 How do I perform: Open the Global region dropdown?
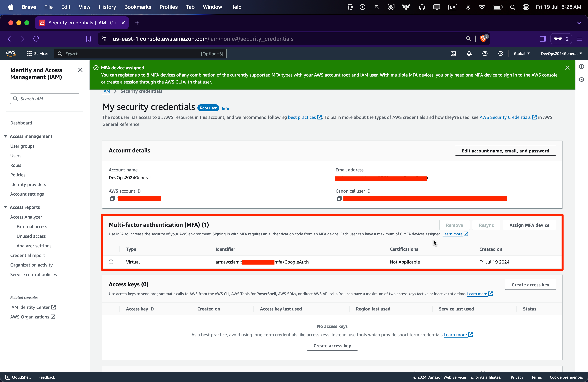pos(522,54)
